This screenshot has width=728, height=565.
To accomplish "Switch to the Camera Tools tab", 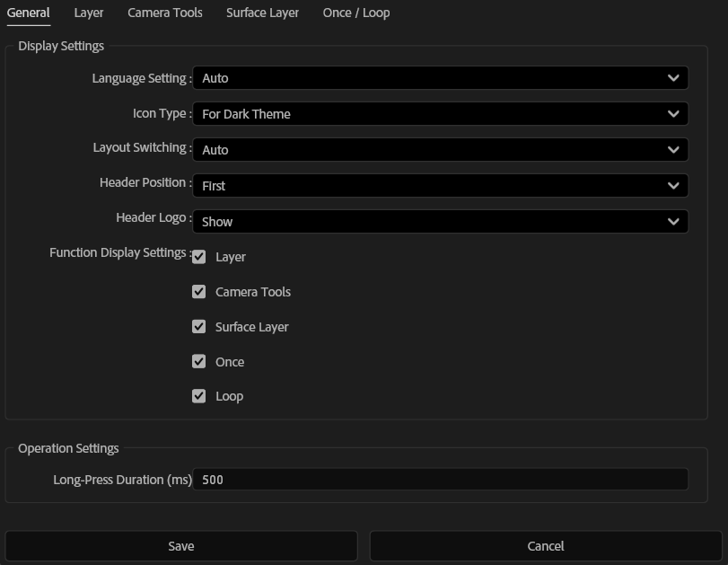I will [x=164, y=13].
